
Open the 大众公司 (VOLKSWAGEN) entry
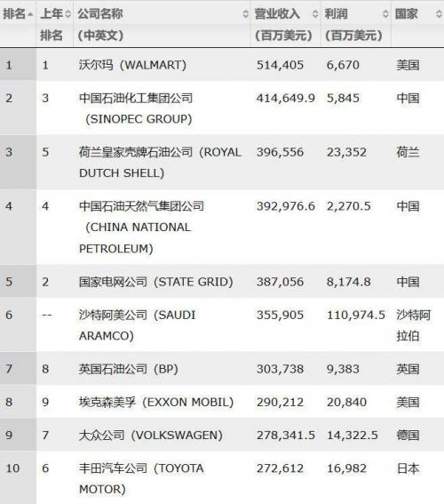point(151,436)
